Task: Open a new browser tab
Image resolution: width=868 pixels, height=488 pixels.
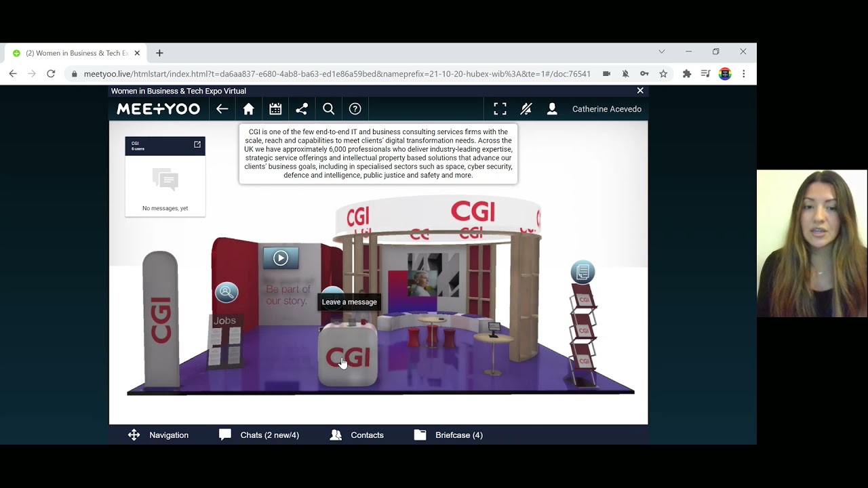Action: [159, 53]
